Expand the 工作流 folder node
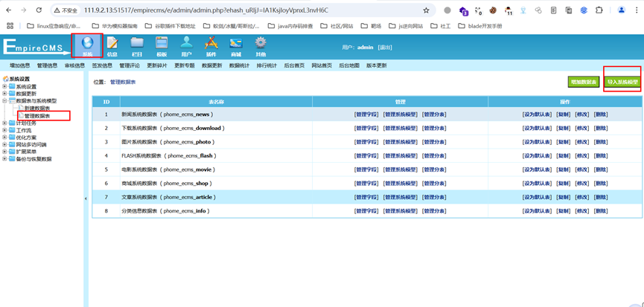 (x=4, y=130)
